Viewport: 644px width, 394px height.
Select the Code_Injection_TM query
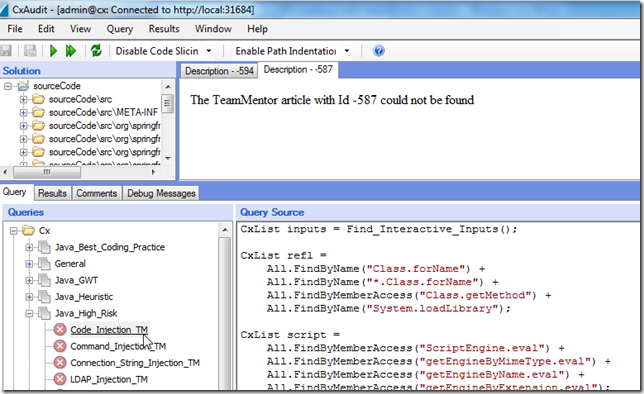tap(109, 329)
